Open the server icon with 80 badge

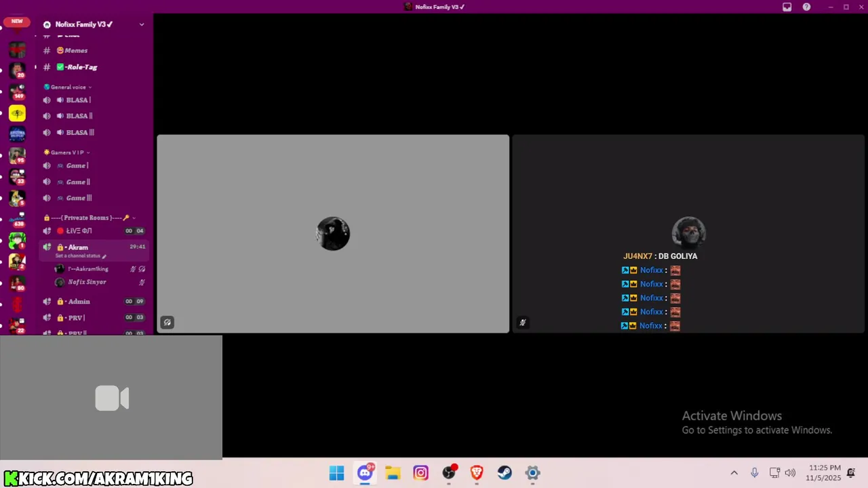pos(17,283)
